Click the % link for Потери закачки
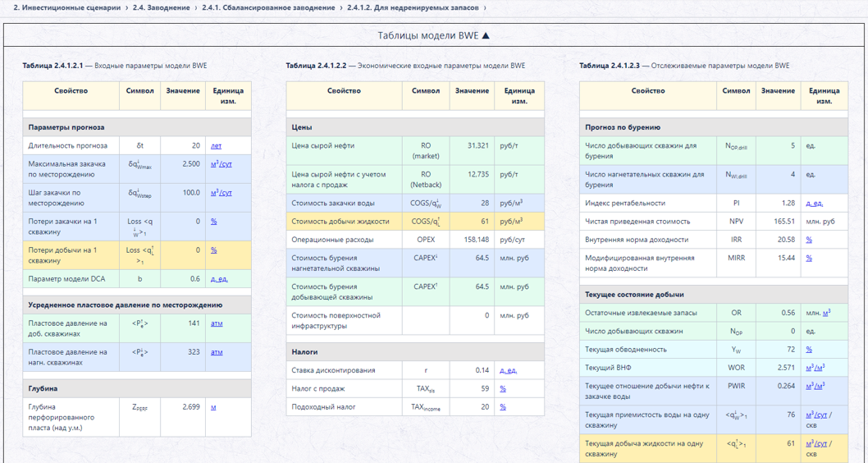Viewport: 868px width, 463px height. [213, 222]
